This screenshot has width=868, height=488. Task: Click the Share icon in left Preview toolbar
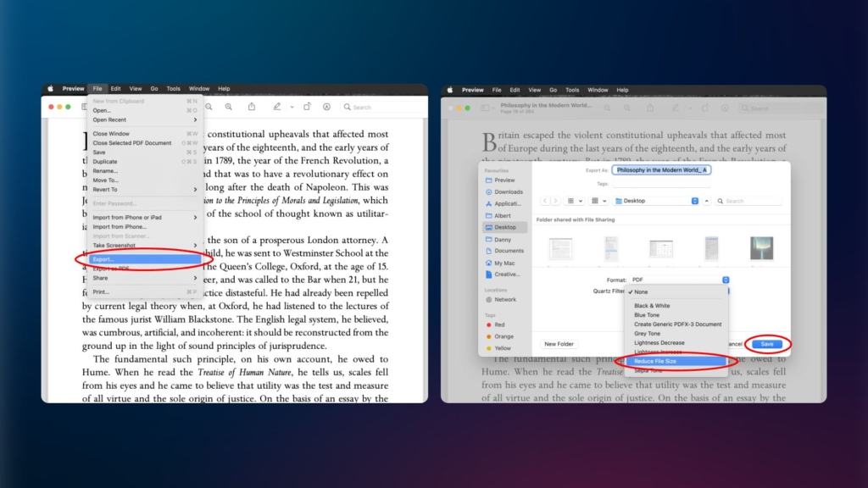click(x=252, y=107)
